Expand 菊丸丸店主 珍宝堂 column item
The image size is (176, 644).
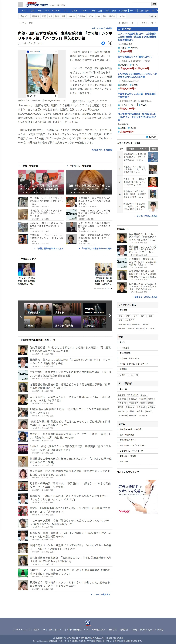(138, 456)
